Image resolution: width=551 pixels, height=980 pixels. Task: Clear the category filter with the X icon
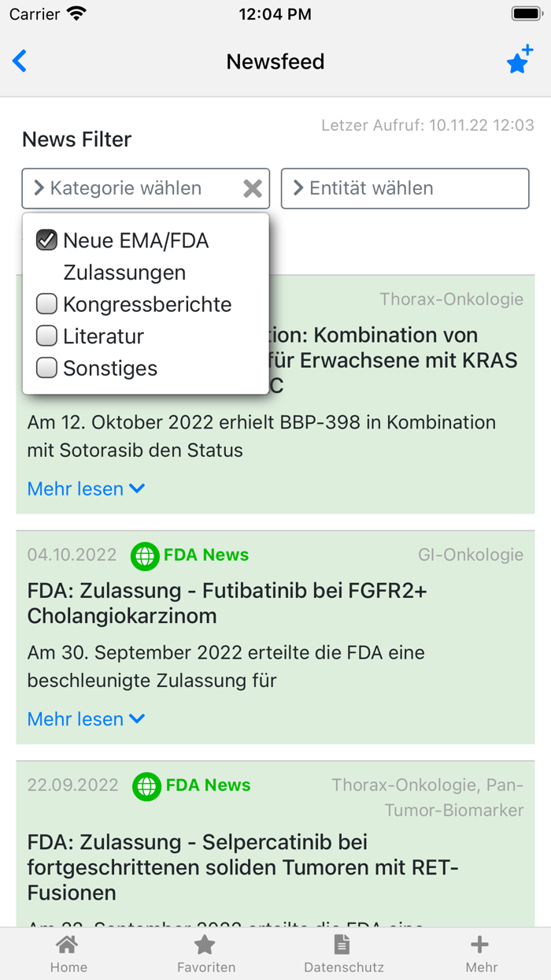click(252, 188)
